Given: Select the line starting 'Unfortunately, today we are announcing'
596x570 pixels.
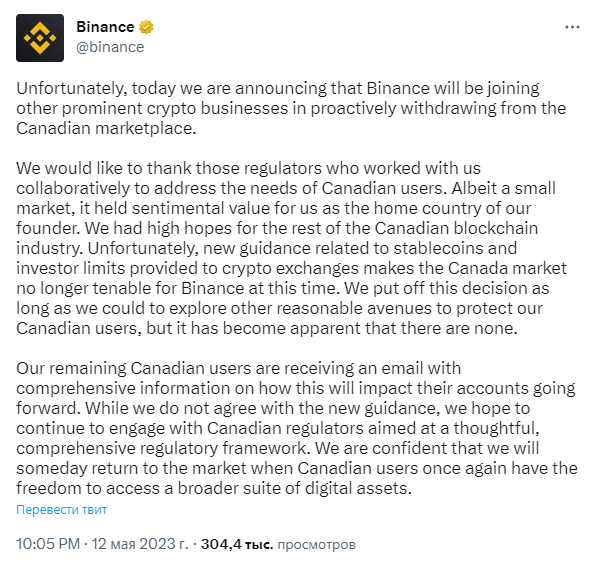Looking at the screenshot, I should (278, 89).
